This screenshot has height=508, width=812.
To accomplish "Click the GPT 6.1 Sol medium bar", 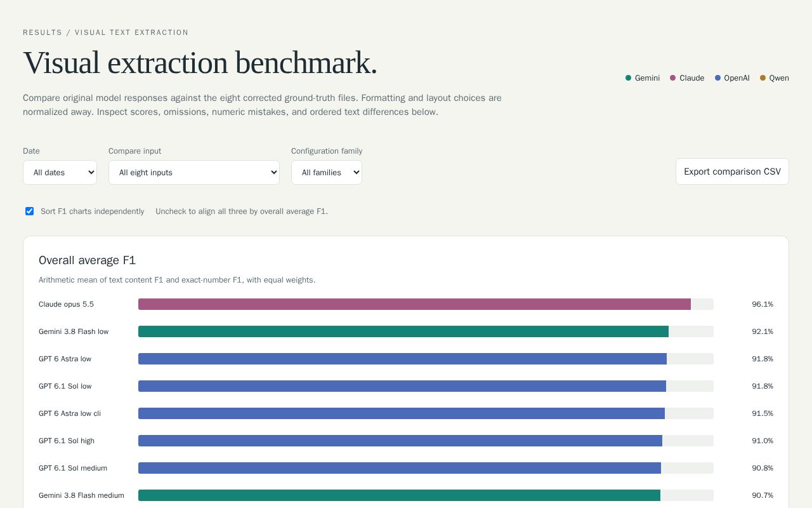I will pyautogui.click(x=400, y=468).
